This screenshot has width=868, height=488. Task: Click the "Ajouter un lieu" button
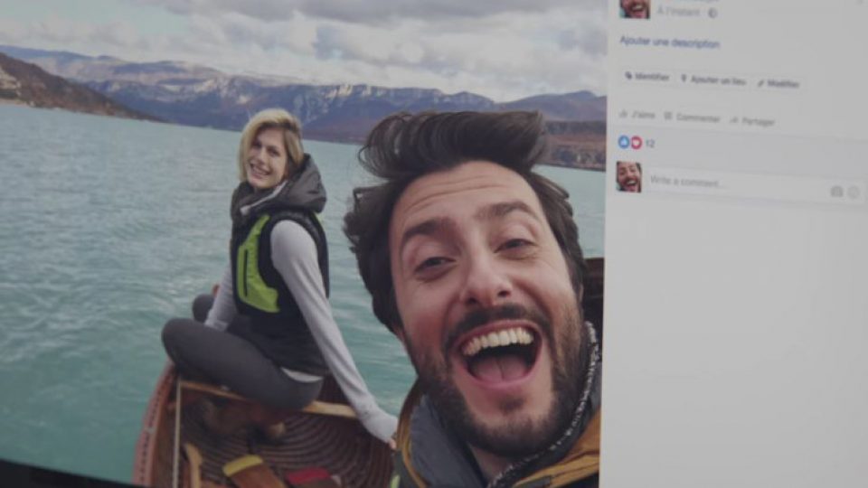[x=713, y=80]
